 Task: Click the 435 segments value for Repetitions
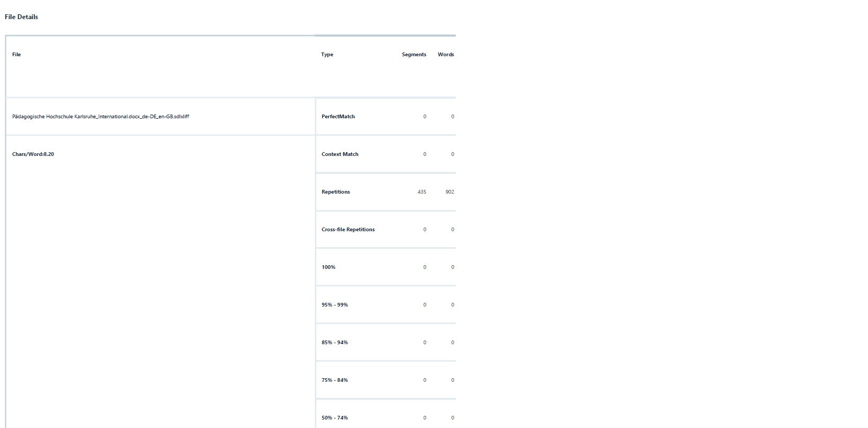pos(422,192)
